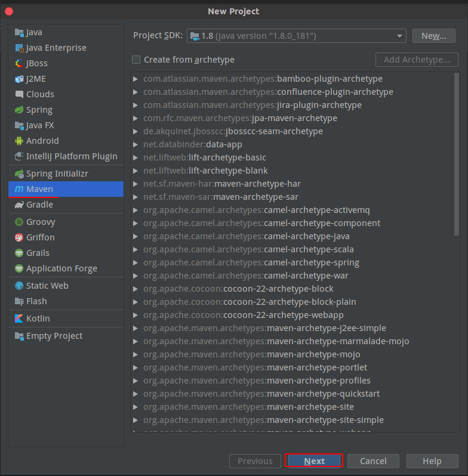Viewport: 468px width, 476px height.
Task: Select maven-archetype-site-simple row
Action: pyautogui.click(x=292, y=420)
